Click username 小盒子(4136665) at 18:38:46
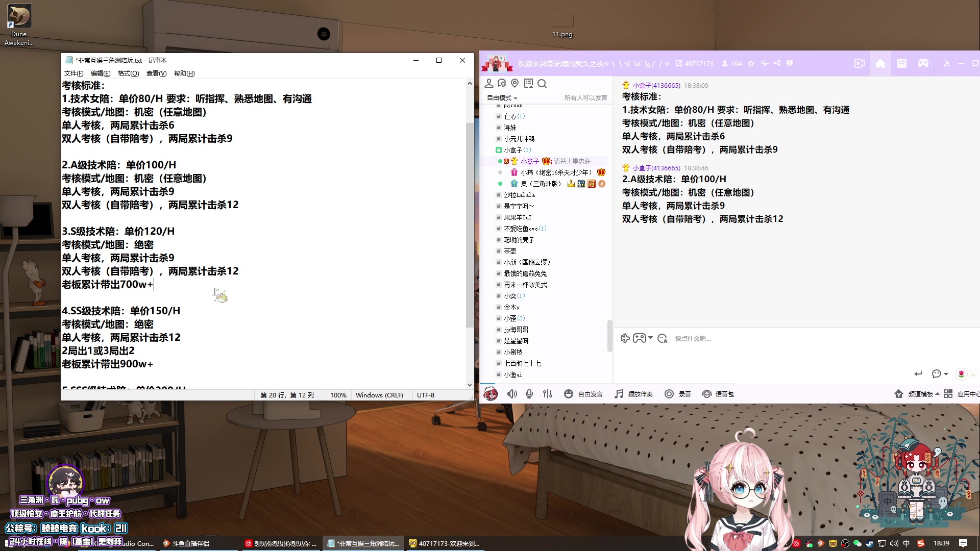This screenshot has width=980, height=551. pyautogui.click(x=656, y=168)
